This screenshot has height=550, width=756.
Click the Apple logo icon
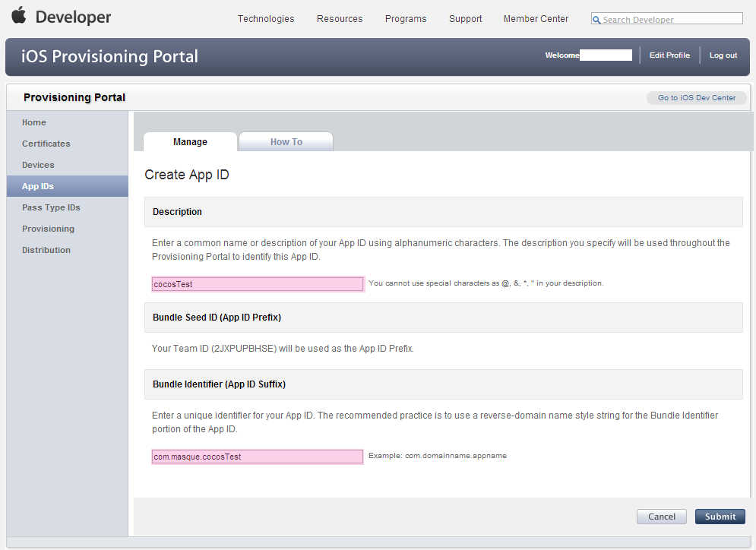(18, 15)
